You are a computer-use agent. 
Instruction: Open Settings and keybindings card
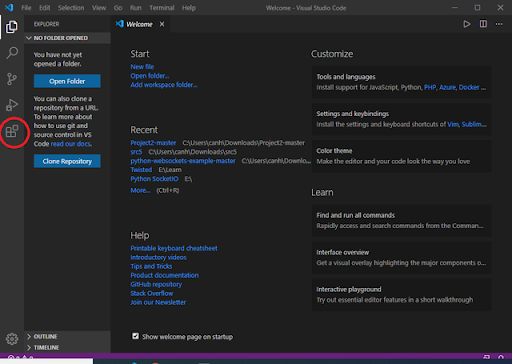401,119
